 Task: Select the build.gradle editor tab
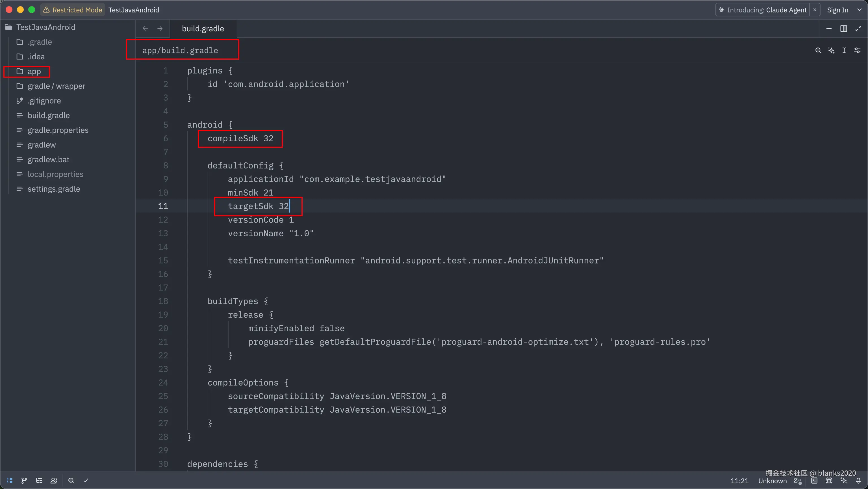tap(203, 29)
